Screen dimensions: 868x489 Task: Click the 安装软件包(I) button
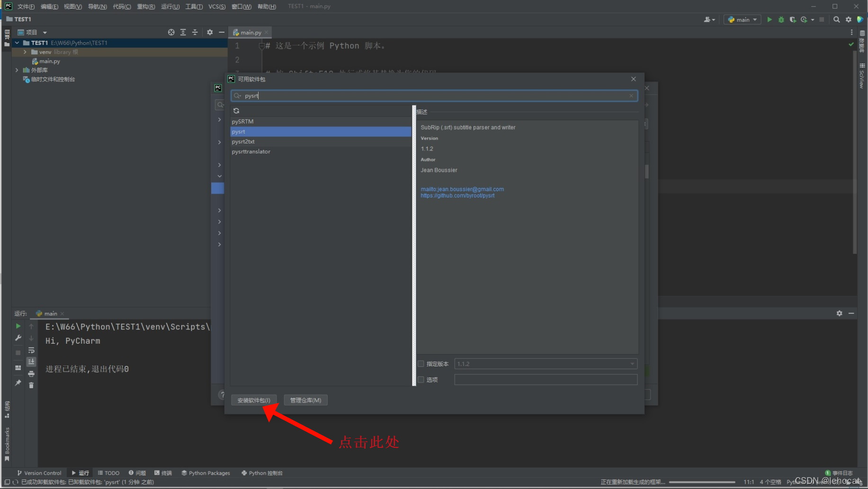(x=254, y=400)
